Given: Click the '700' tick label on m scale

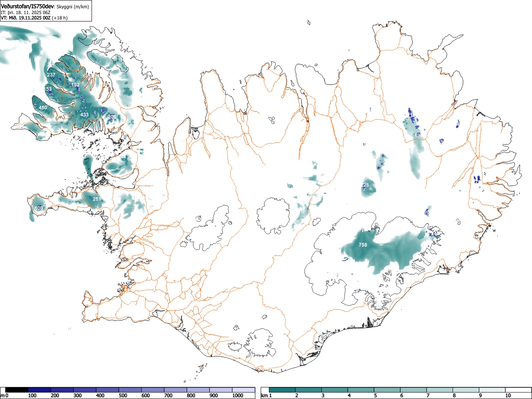Looking at the screenshot, I should pos(168,396).
